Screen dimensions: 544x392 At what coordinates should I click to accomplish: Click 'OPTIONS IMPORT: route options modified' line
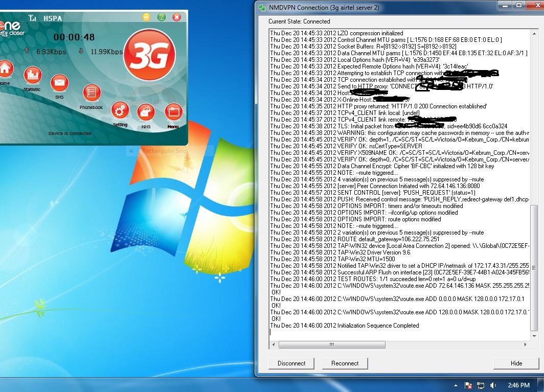click(356, 219)
